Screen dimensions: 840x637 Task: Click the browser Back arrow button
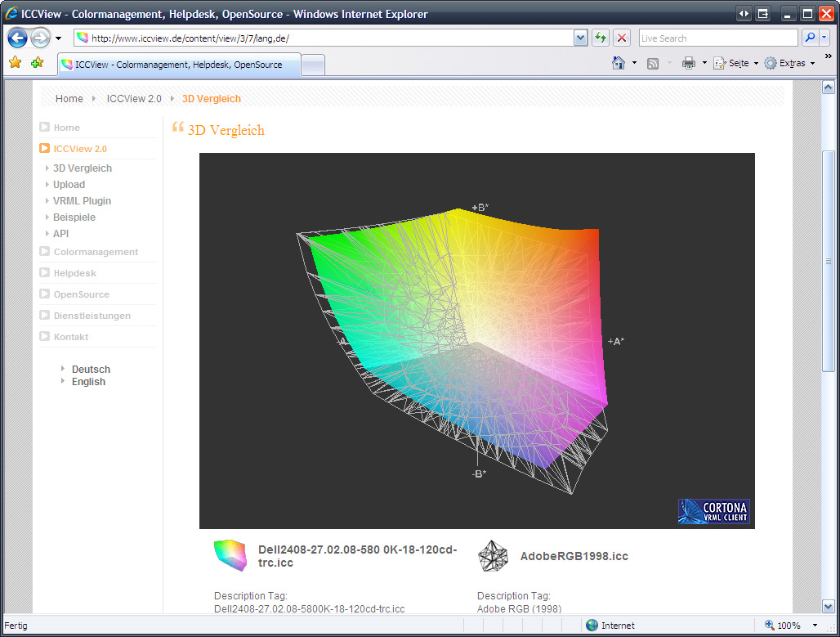pyautogui.click(x=18, y=38)
